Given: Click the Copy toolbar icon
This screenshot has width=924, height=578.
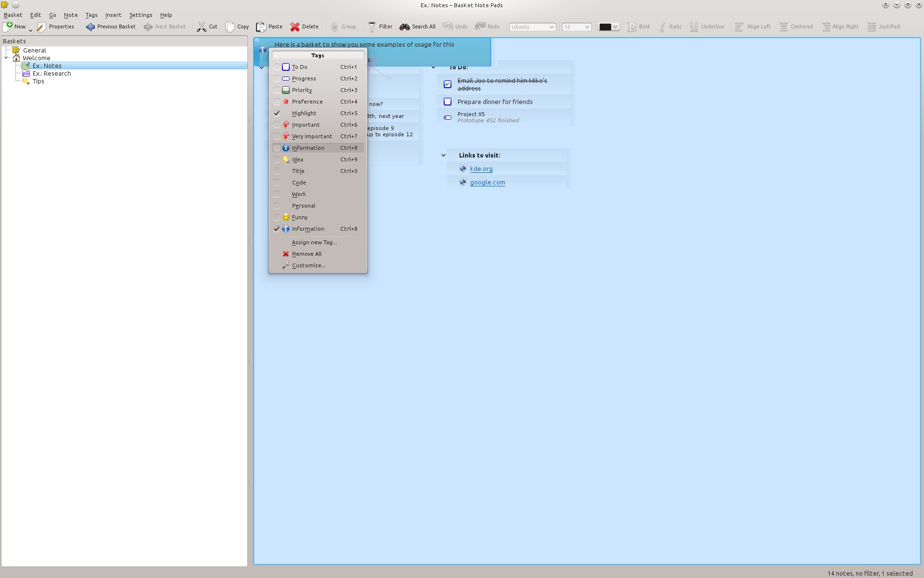Looking at the screenshot, I should coord(231,26).
